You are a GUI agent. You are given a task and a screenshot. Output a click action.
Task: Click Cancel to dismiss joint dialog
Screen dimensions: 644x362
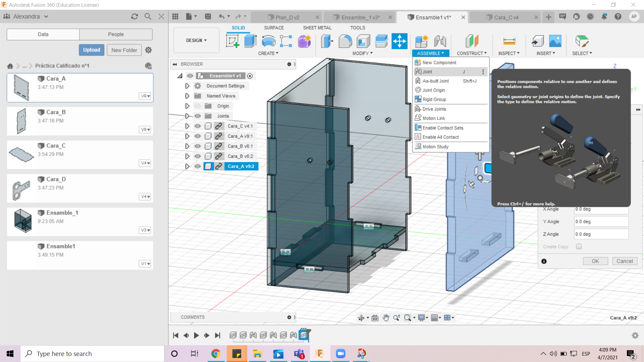625,261
